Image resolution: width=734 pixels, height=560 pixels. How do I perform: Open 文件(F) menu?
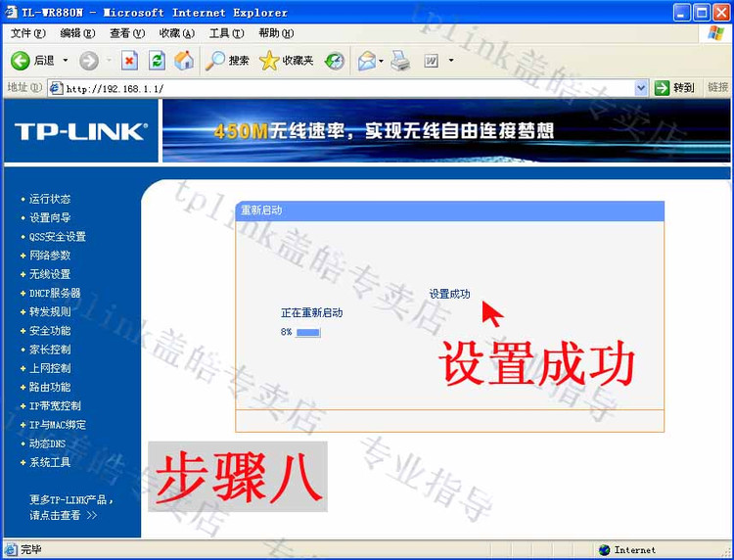point(28,33)
